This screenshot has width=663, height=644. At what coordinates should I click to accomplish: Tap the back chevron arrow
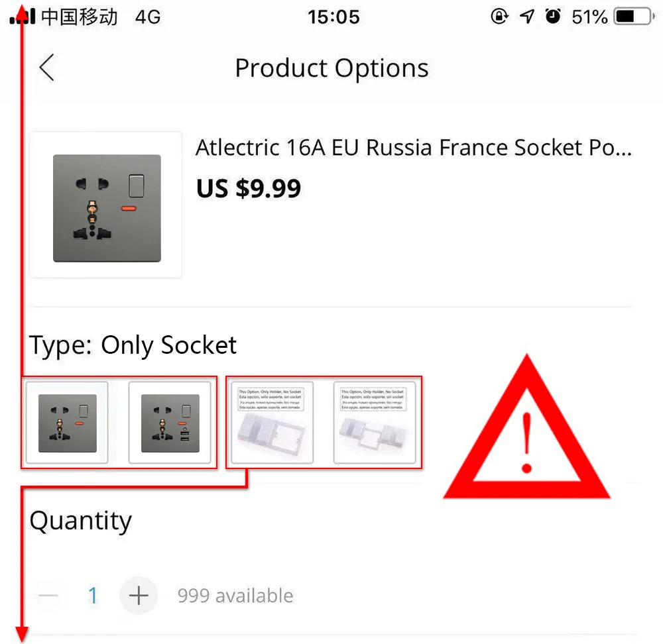[x=46, y=68]
